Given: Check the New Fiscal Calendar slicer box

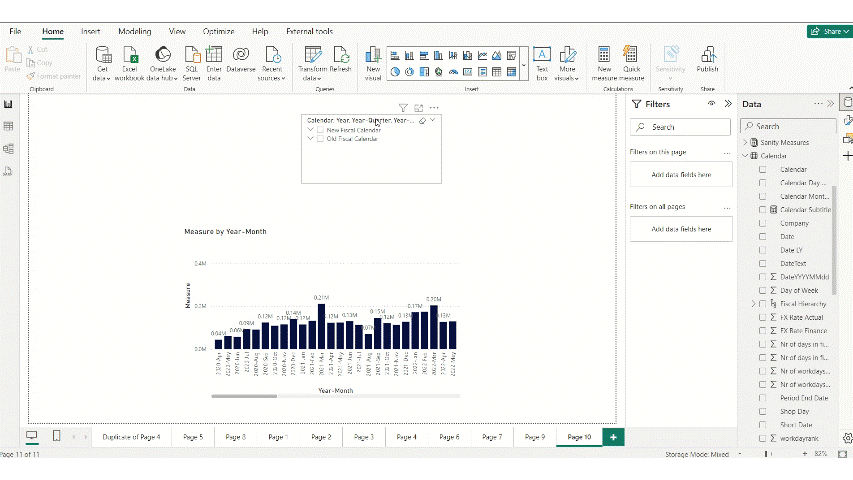Looking at the screenshot, I should click(320, 130).
